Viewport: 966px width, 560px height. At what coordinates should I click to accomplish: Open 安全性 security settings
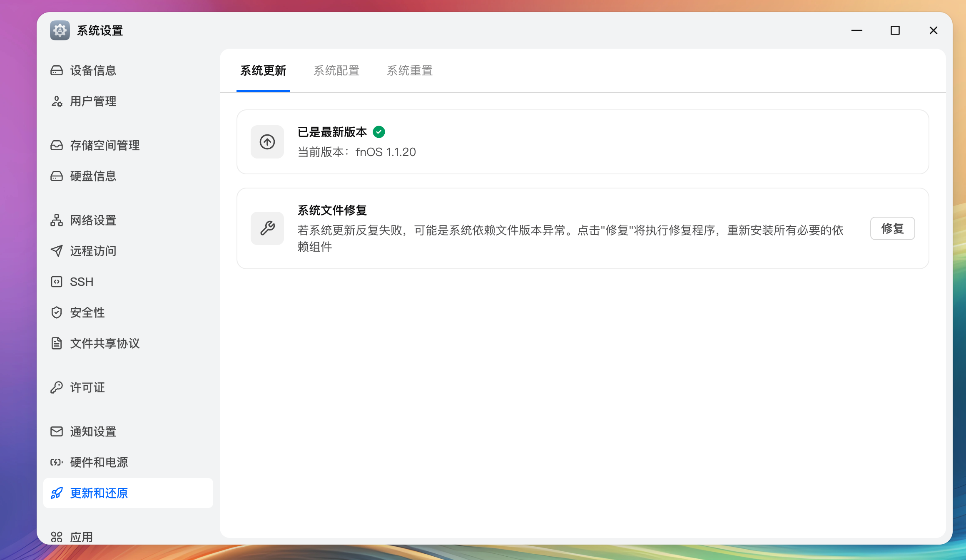click(x=87, y=312)
